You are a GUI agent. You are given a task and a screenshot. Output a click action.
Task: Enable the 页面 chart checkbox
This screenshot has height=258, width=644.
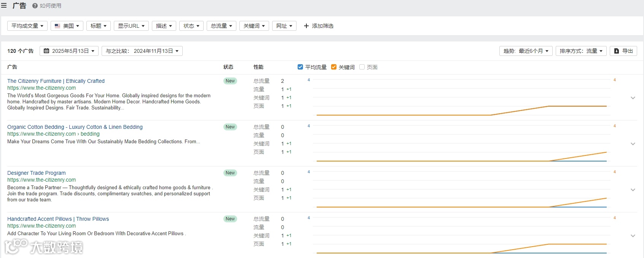click(x=362, y=67)
